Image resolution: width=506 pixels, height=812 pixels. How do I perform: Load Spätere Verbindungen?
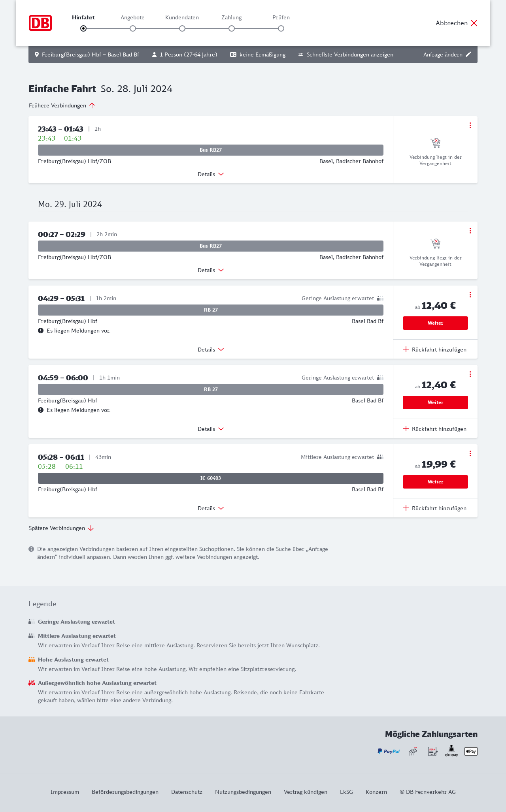click(x=61, y=528)
